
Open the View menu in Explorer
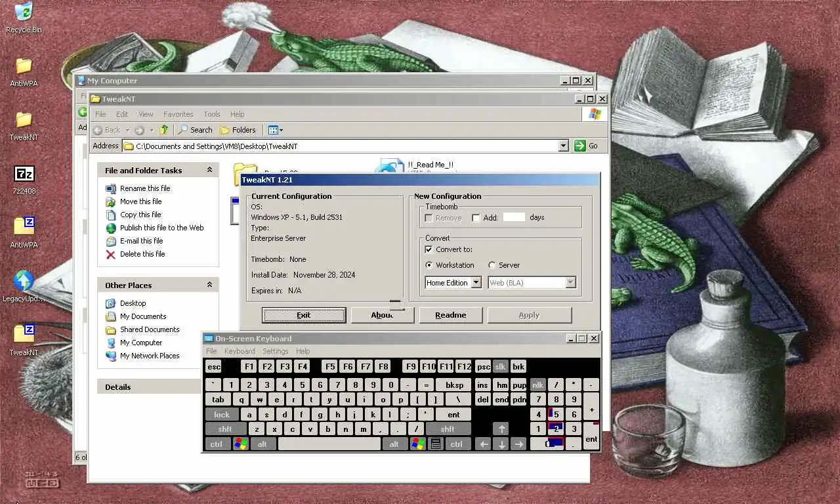pyautogui.click(x=146, y=114)
